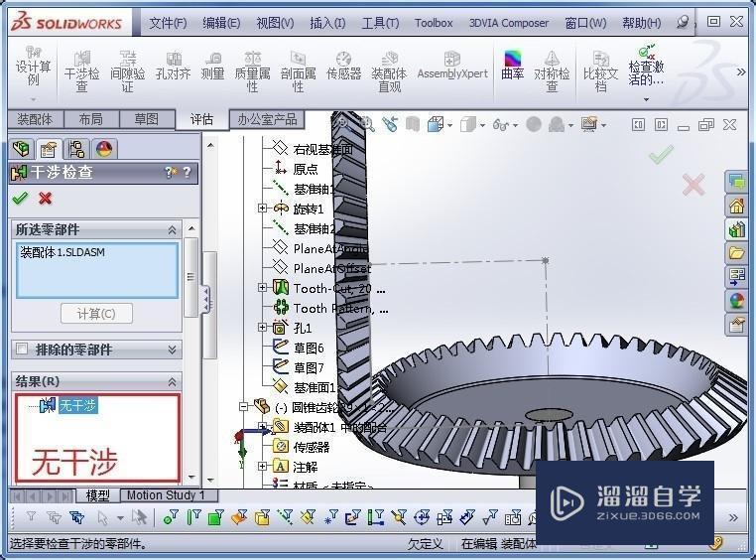Open the display style dropdown arrow
The height and width of the screenshot is (560, 756).
pyautogui.click(x=482, y=125)
